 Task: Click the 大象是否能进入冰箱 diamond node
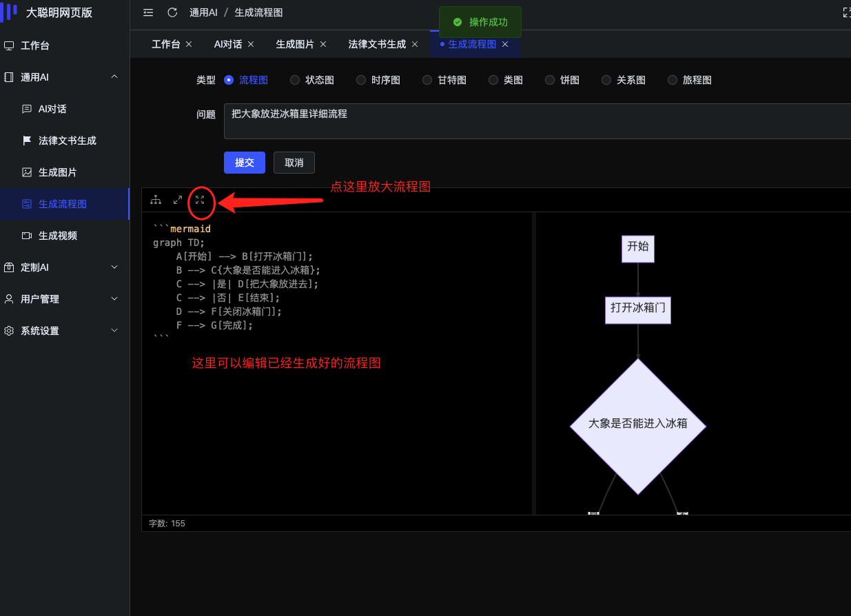click(x=638, y=426)
